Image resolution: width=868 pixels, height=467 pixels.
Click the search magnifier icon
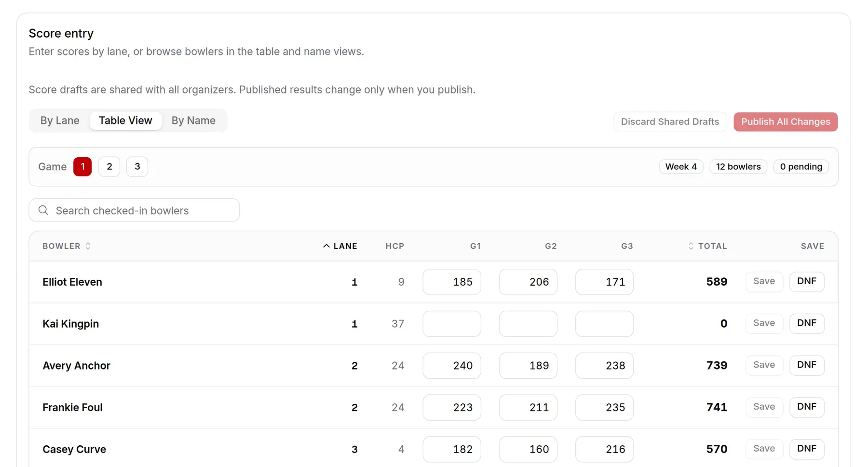click(43, 210)
